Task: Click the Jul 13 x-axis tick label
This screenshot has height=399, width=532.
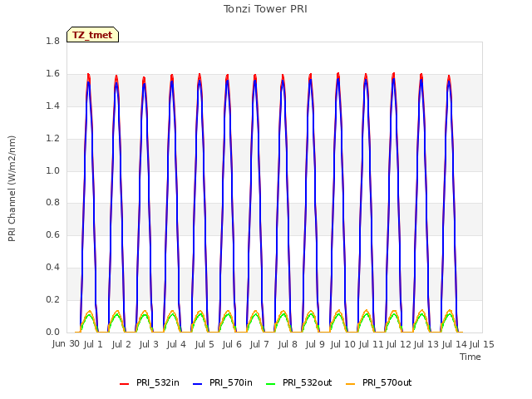Action: pos(426,344)
